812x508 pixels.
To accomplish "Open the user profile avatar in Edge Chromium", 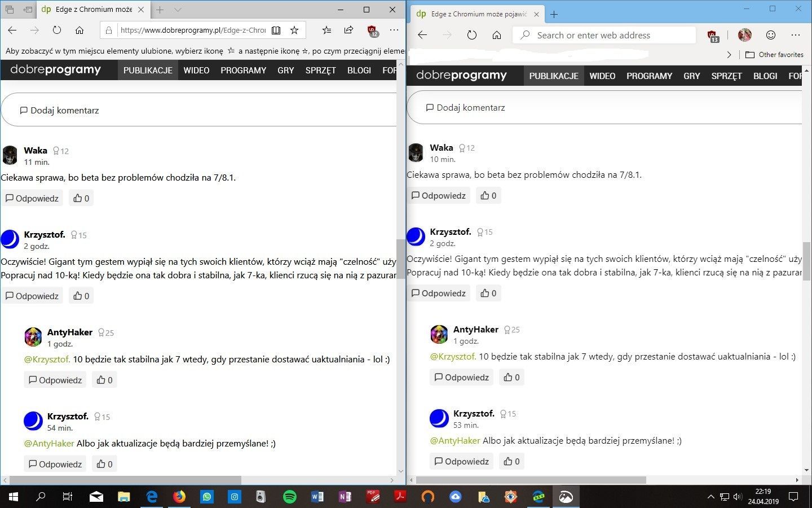I will click(x=744, y=35).
